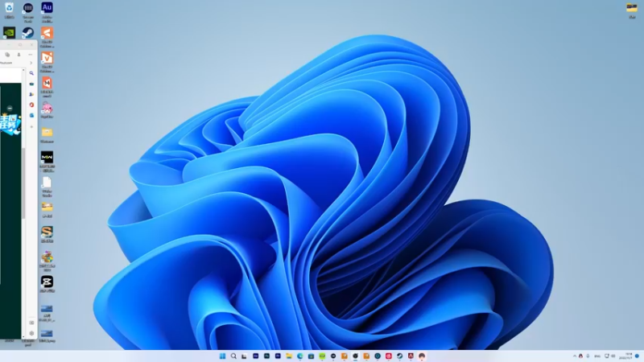The image size is (644, 362).
Task: Open the green NVIDIA icon on the taskbar
Action: coord(322,356)
